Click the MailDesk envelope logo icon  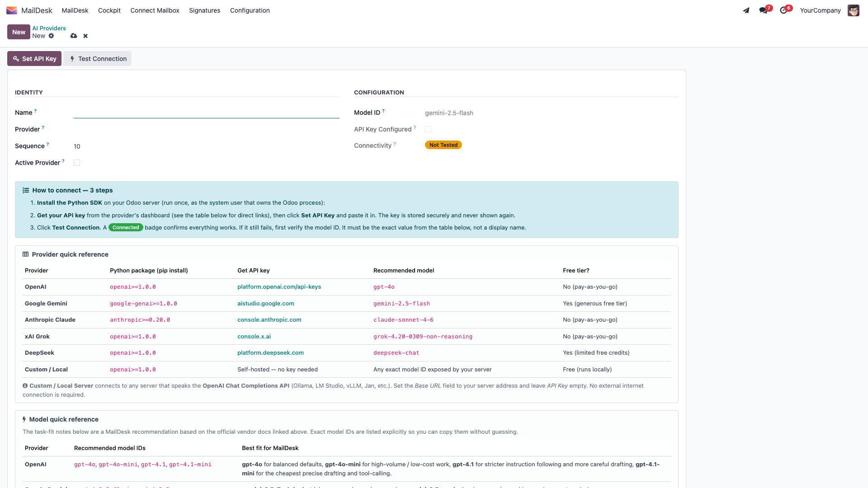tap(12, 10)
